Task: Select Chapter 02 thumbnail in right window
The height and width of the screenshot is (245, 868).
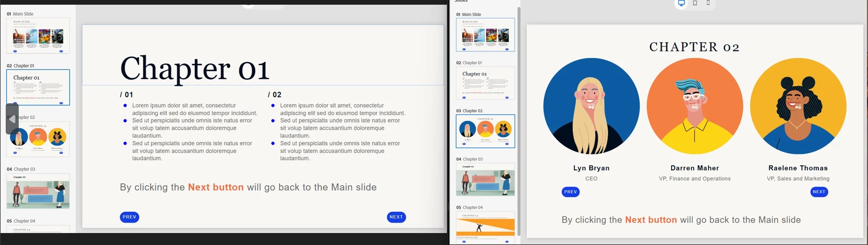Action: 485,131
